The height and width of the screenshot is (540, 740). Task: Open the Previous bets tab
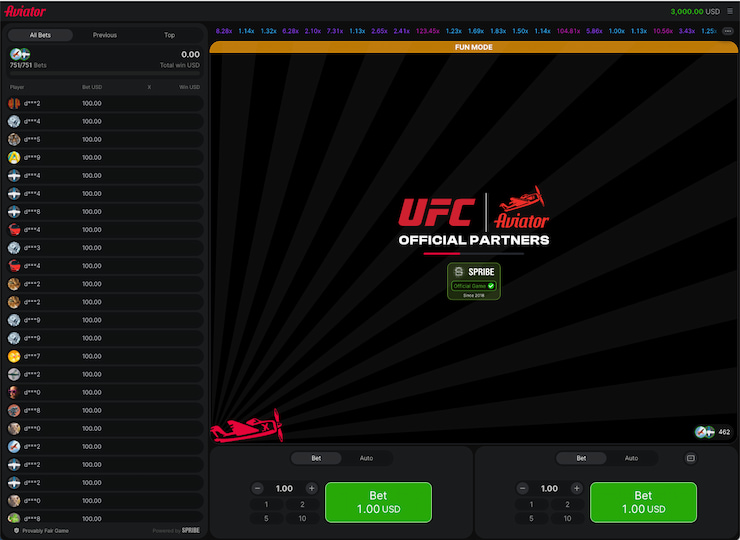[x=105, y=35]
